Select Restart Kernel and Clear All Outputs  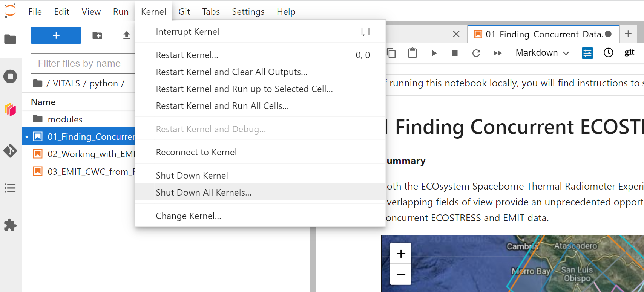(x=260, y=72)
